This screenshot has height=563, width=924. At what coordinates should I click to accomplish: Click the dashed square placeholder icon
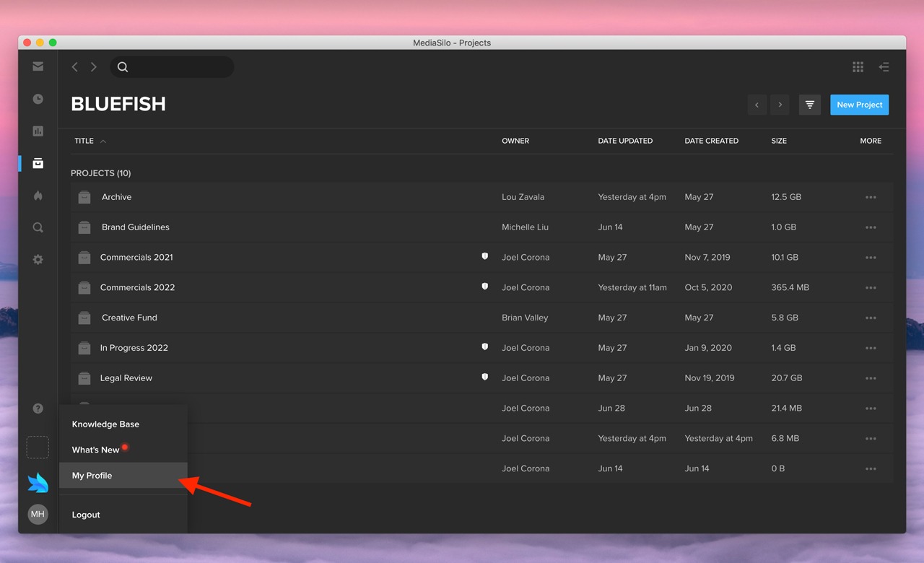[38, 447]
